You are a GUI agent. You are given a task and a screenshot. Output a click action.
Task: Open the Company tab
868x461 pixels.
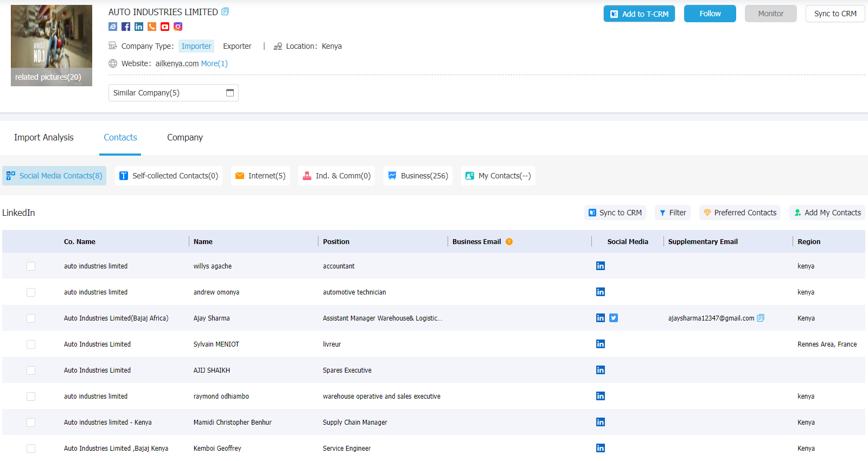point(185,138)
